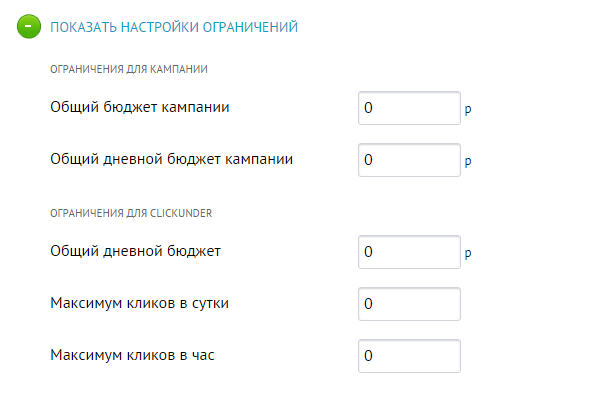Click the Clickunder Общий дневной бюджет label
The height and width of the screenshot is (402, 598).
135,251
